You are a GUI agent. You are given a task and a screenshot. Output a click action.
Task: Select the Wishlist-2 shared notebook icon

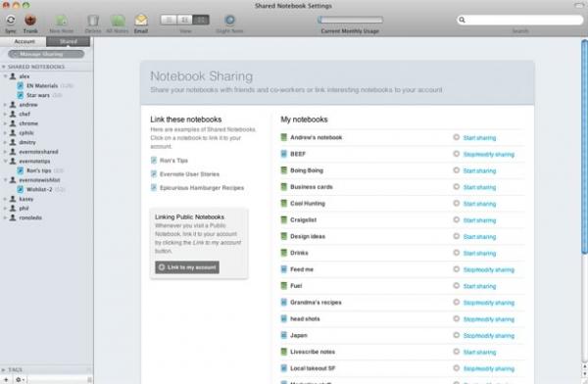click(x=21, y=189)
